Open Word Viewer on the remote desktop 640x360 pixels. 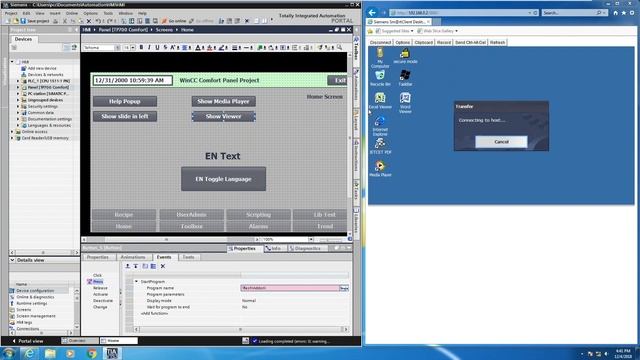(405, 102)
